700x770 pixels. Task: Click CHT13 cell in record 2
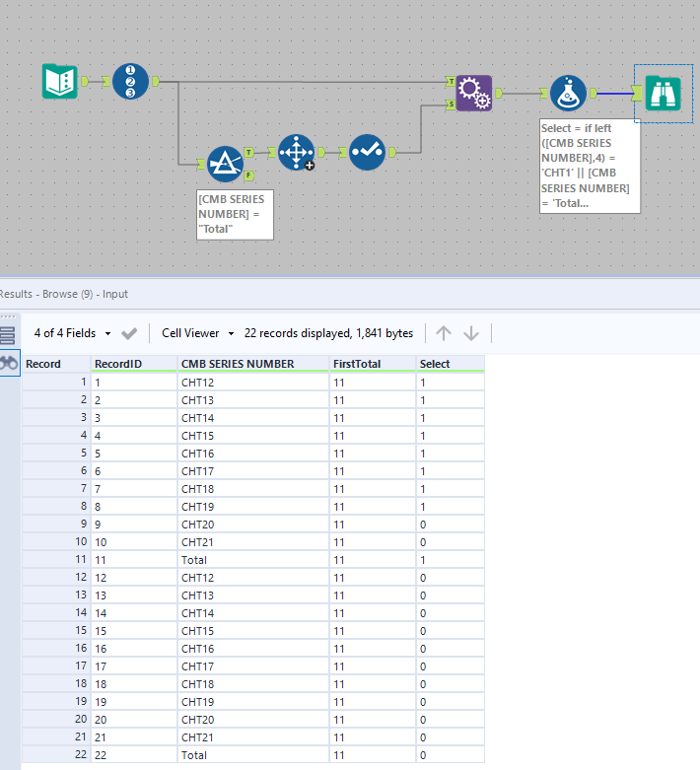click(253, 400)
